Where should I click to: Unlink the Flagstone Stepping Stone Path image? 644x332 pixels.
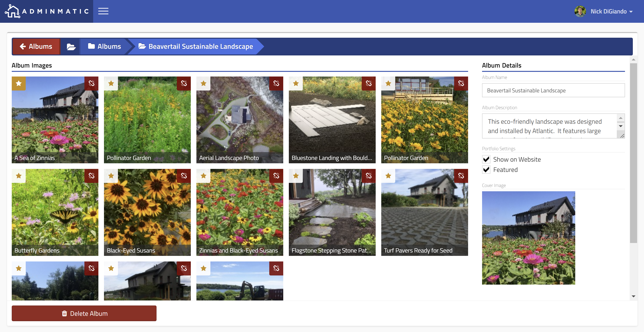pos(369,176)
